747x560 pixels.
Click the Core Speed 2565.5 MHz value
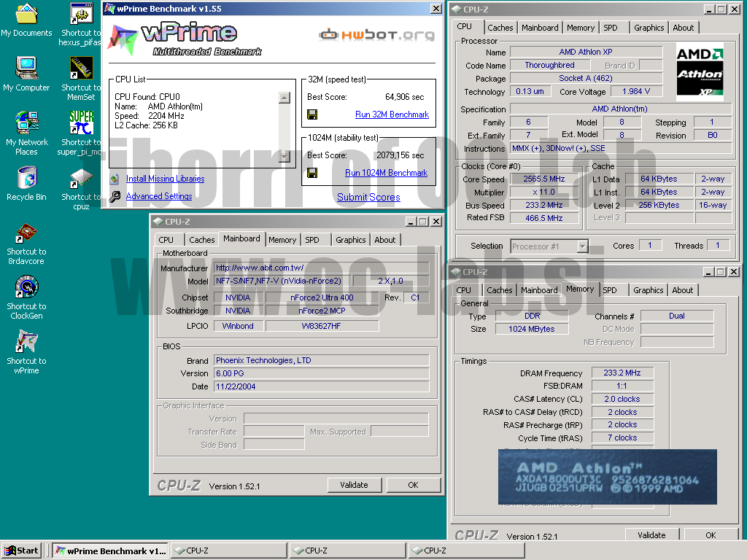tap(544, 179)
